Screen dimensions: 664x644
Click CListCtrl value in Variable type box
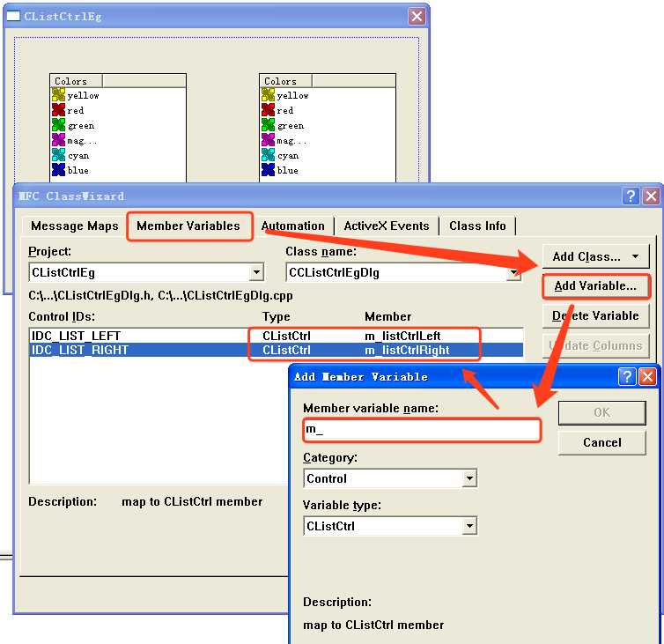[x=331, y=526]
